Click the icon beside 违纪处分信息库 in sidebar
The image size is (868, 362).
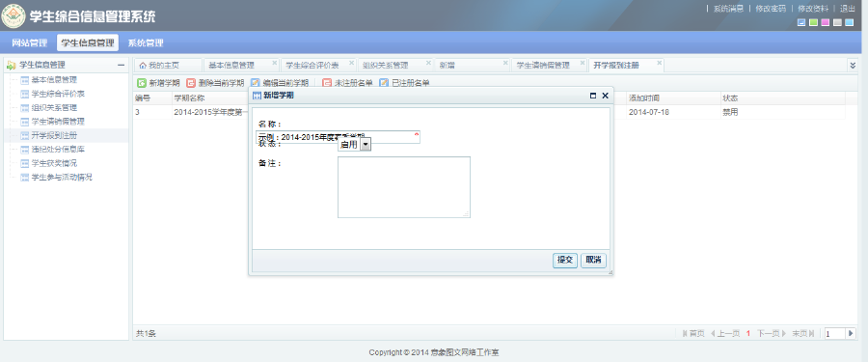pyautogui.click(x=24, y=150)
